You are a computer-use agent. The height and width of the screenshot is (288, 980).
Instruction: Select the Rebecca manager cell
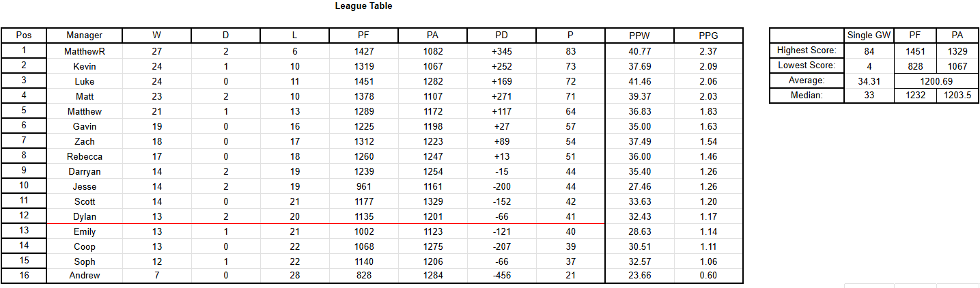tap(85, 156)
